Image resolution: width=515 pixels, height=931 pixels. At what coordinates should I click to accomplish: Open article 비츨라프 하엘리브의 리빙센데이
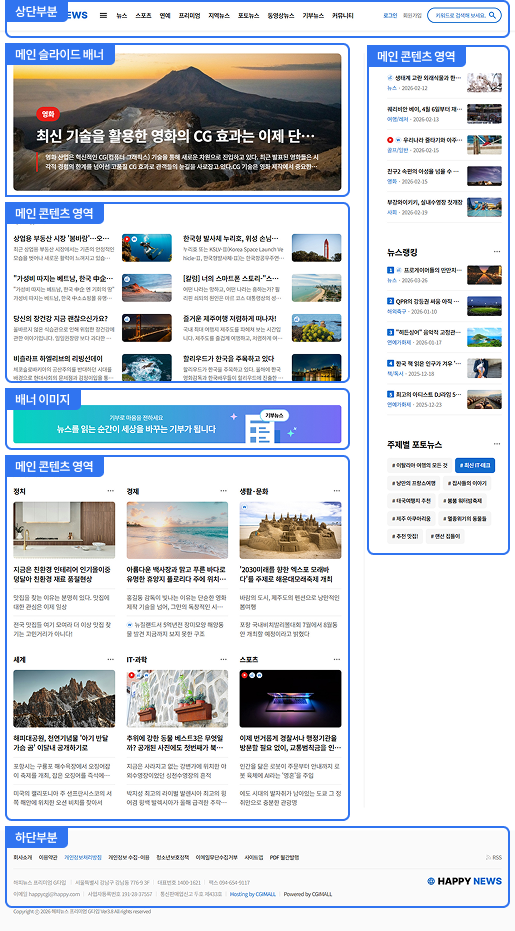(58, 359)
